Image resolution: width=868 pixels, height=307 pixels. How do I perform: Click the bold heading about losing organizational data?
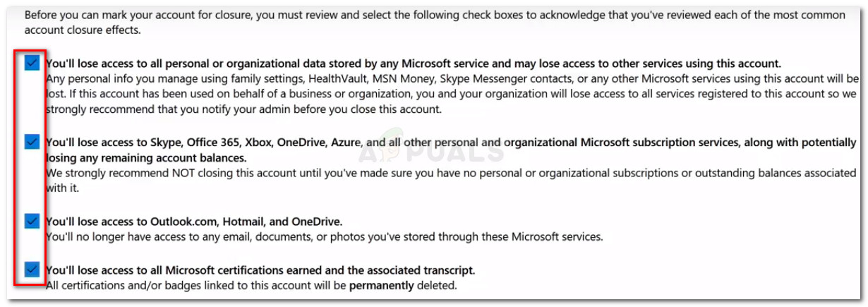(x=413, y=63)
